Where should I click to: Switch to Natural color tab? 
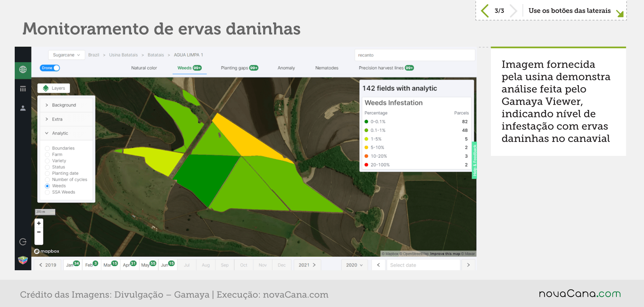coord(144,68)
